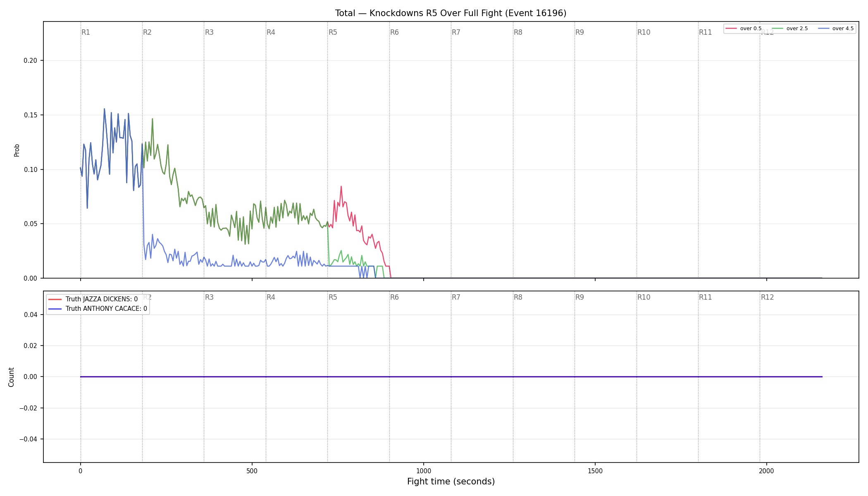The width and height of the screenshot is (868, 496).
Task: Click the R3 round marker in the Count chart
Action: 209,297
